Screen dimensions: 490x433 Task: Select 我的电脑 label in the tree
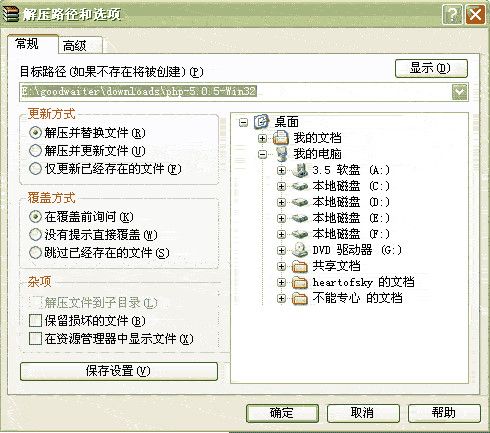[317, 154]
